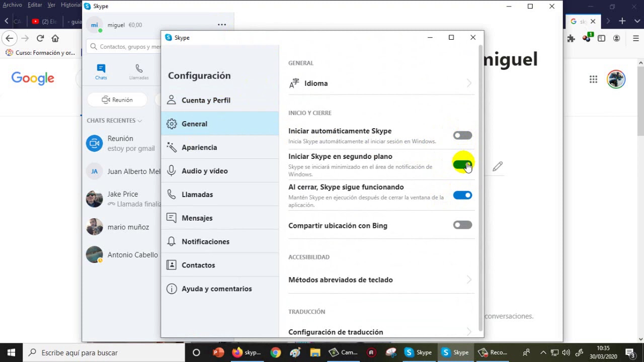Open Ayuda y comentarios section
This screenshot has height=362, width=644.
(220, 289)
